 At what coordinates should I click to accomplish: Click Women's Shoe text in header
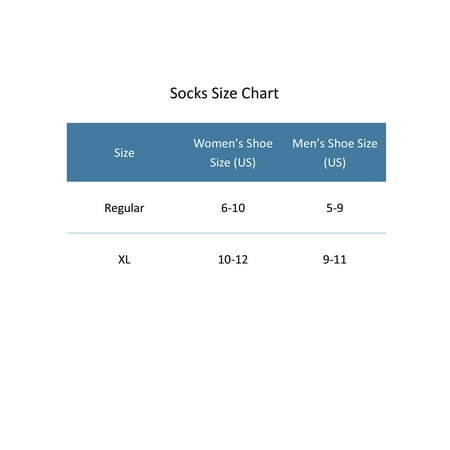(233, 143)
